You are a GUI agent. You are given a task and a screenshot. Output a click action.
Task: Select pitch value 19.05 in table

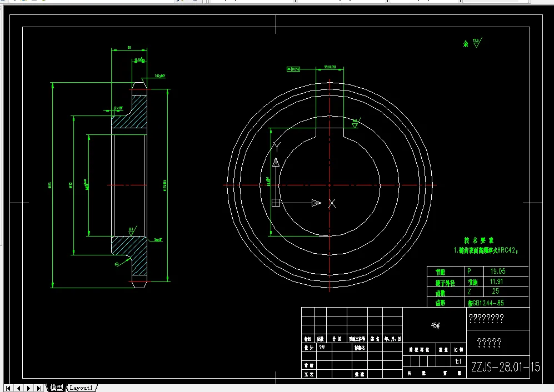(x=498, y=271)
